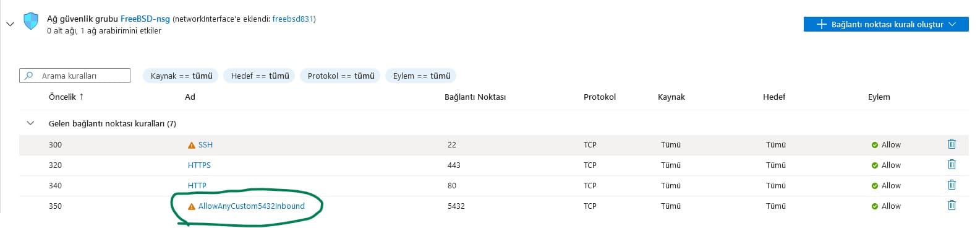This screenshot has width=980, height=228.
Task: Open the Eylem == tümü filter
Action: tap(421, 76)
